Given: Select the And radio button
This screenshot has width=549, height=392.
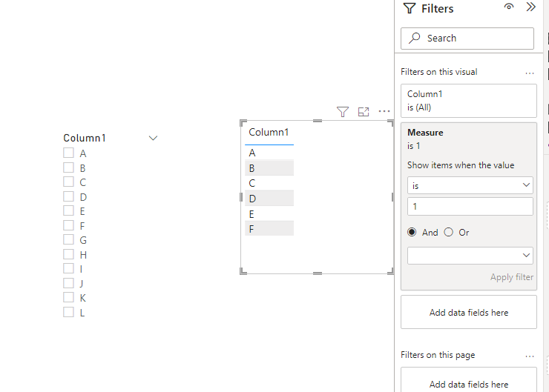Looking at the screenshot, I should tap(412, 232).
